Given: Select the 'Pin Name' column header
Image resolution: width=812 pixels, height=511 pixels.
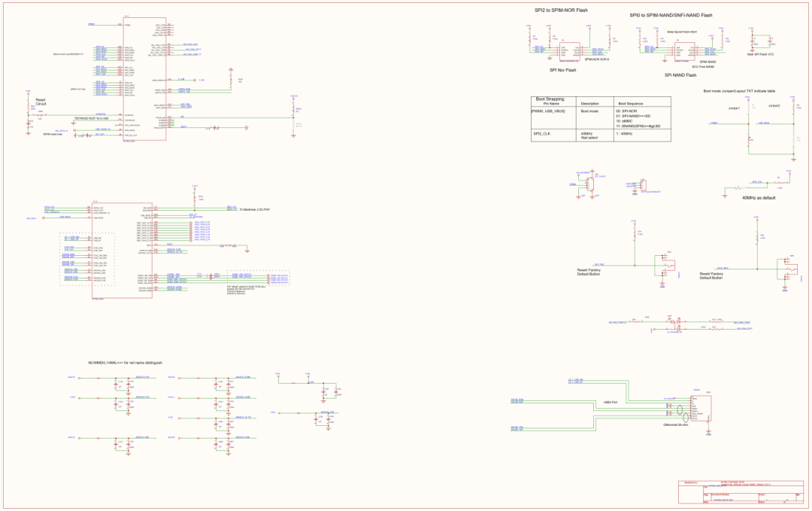Looking at the screenshot, I should pos(551,104).
